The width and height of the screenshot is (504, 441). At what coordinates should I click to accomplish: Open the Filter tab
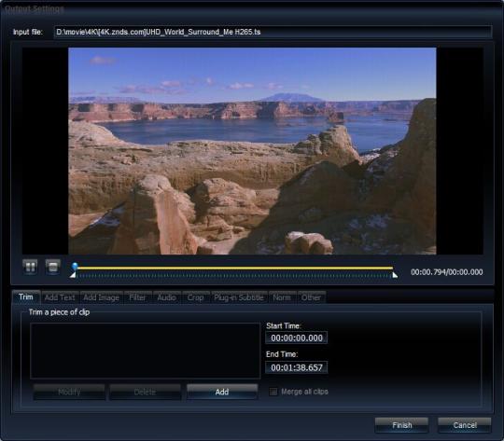pos(137,297)
